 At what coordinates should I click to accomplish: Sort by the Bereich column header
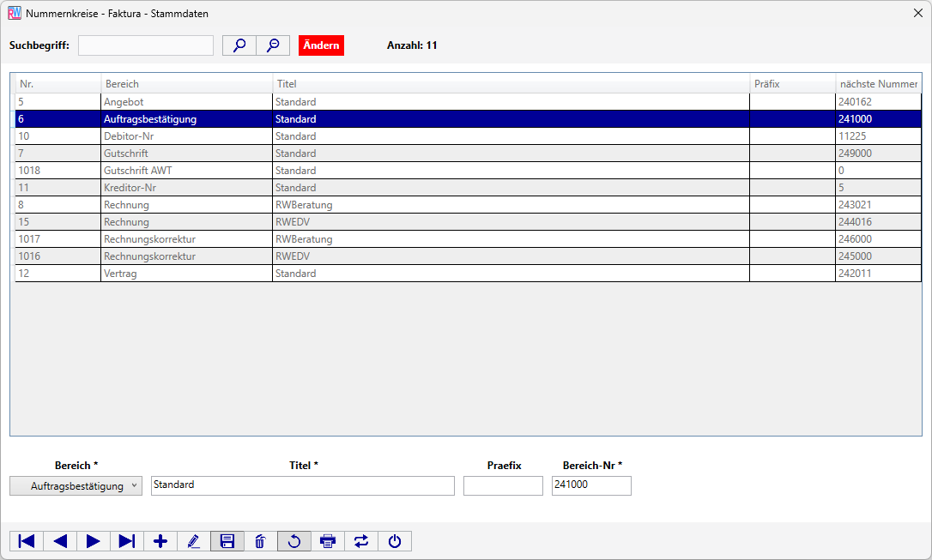(186, 84)
